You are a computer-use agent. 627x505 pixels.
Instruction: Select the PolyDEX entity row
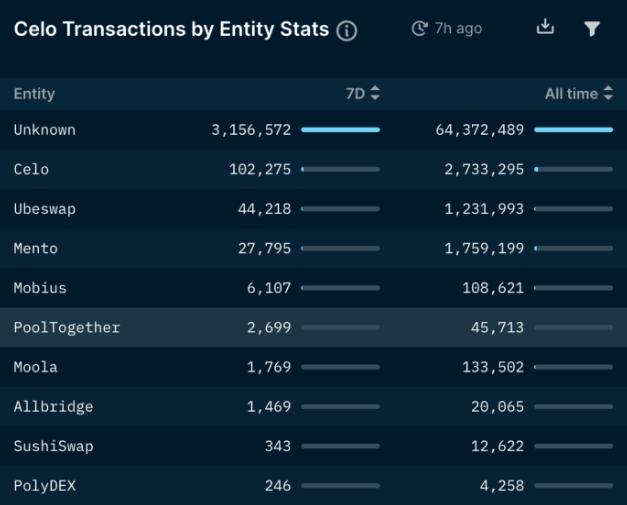(x=314, y=485)
